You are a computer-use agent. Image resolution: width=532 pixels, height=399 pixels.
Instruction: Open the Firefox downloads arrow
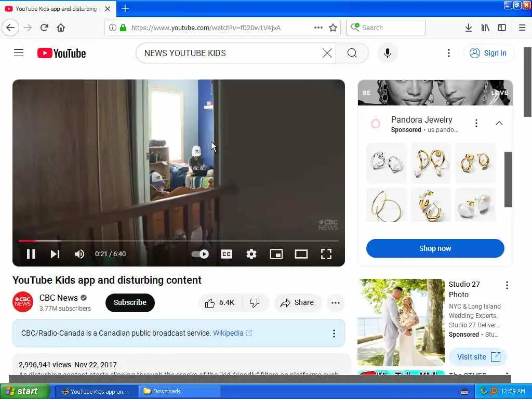pos(469,28)
